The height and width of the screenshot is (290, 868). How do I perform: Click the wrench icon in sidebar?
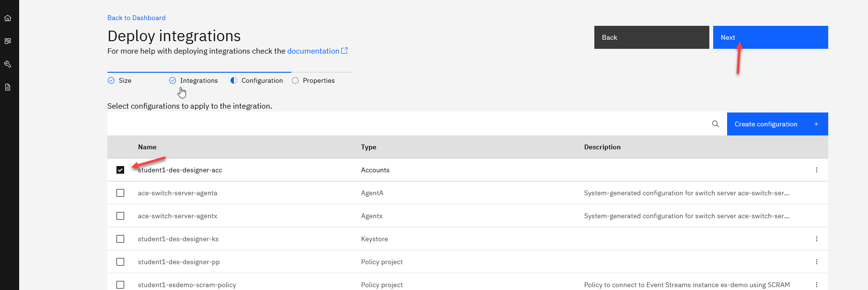pos(8,64)
